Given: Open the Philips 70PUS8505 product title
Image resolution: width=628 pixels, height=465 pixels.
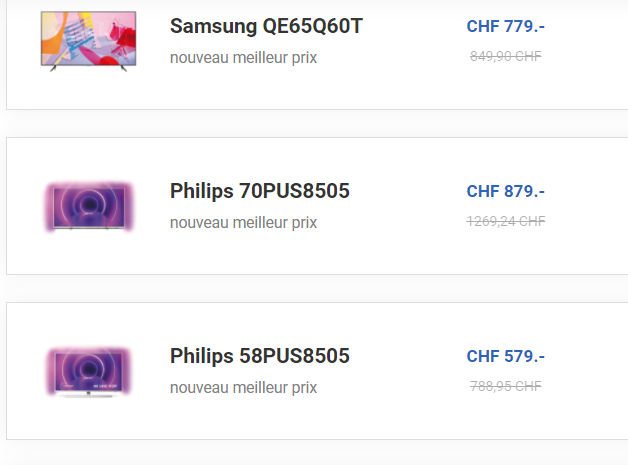Looking at the screenshot, I should [x=260, y=191].
